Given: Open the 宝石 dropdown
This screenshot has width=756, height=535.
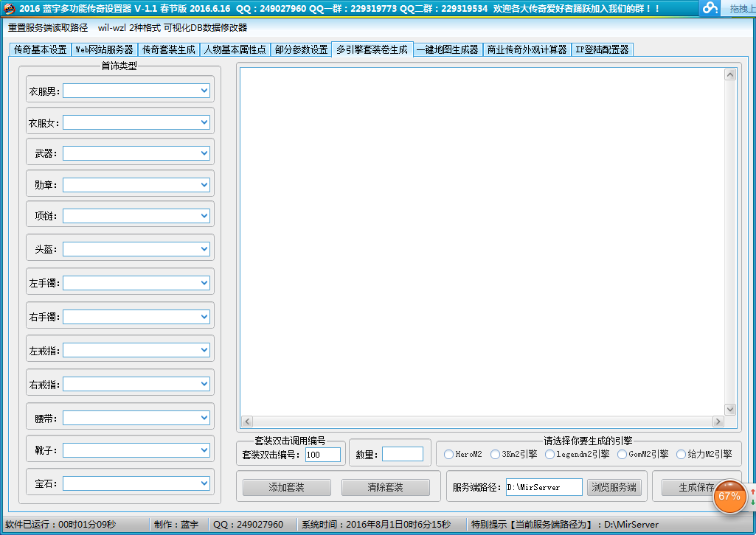Looking at the screenshot, I should pos(204,483).
